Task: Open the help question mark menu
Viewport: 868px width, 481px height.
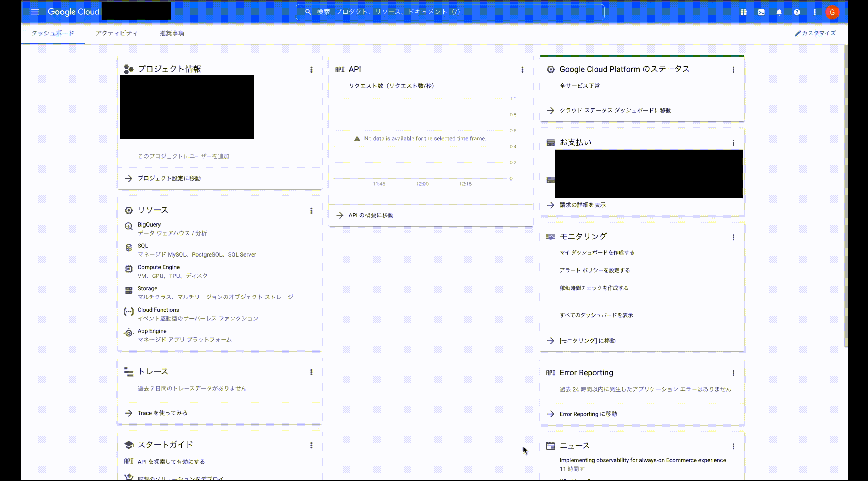Action: [x=797, y=12]
